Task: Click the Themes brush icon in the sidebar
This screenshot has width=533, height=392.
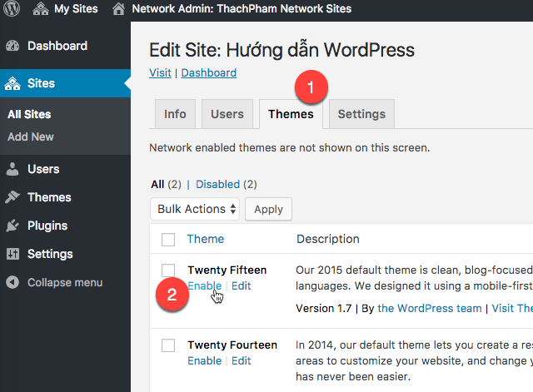Action: tap(12, 197)
